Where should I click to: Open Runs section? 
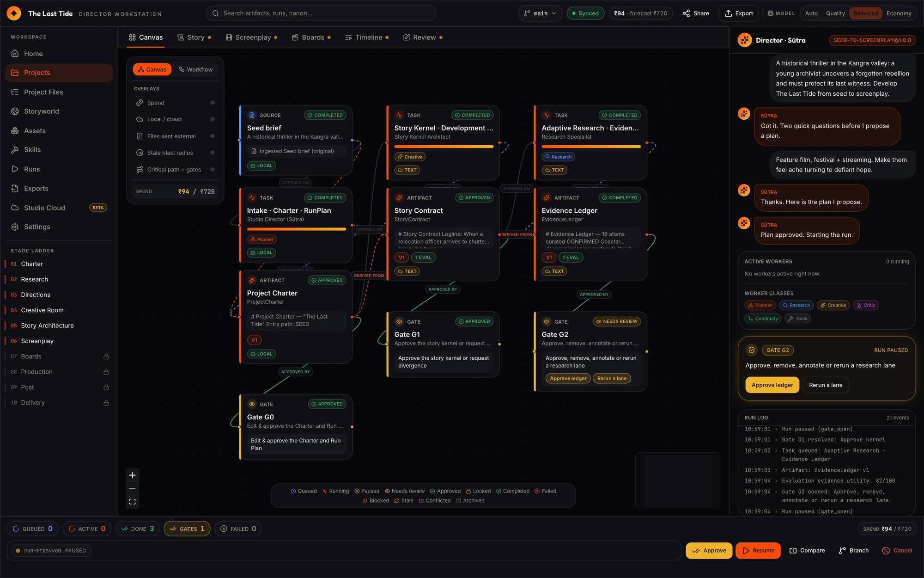click(59, 169)
